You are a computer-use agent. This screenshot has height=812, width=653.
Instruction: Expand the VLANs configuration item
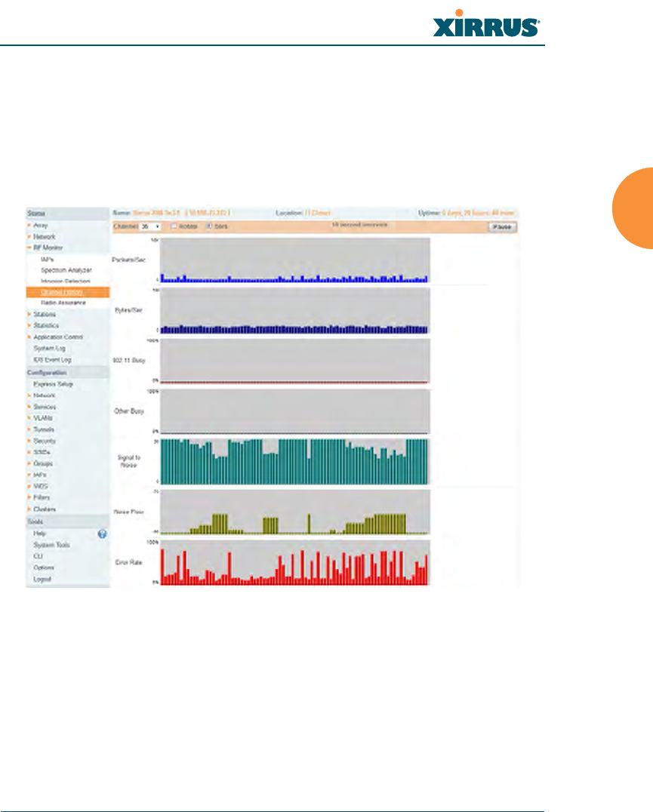pyautogui.click(x=43, y=418)
